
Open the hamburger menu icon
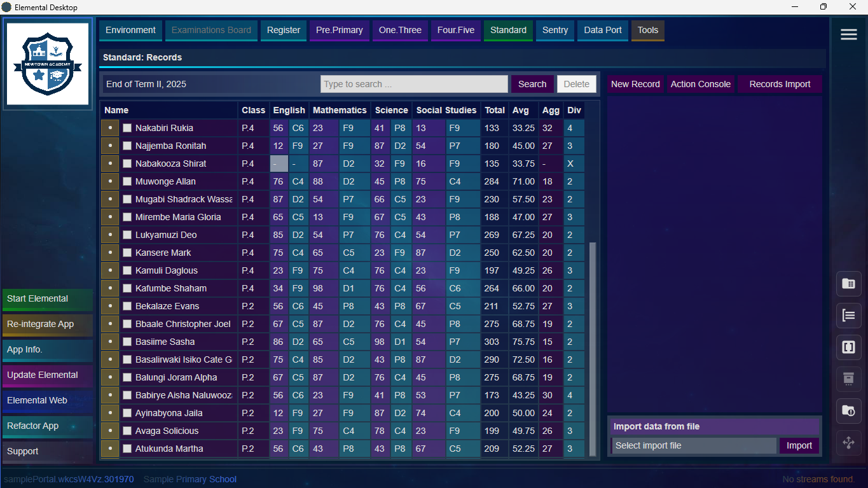pyautogui.click(x=848, y=35)
